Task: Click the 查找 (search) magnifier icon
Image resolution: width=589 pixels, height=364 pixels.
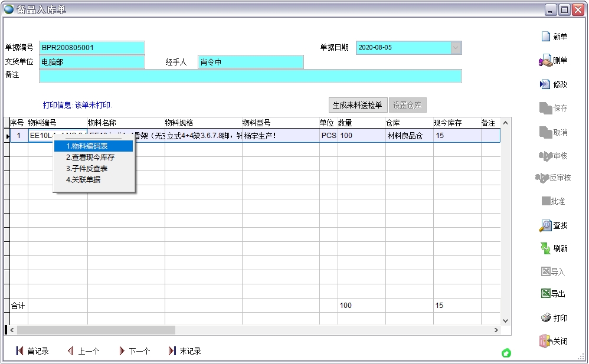Action: 545,225
